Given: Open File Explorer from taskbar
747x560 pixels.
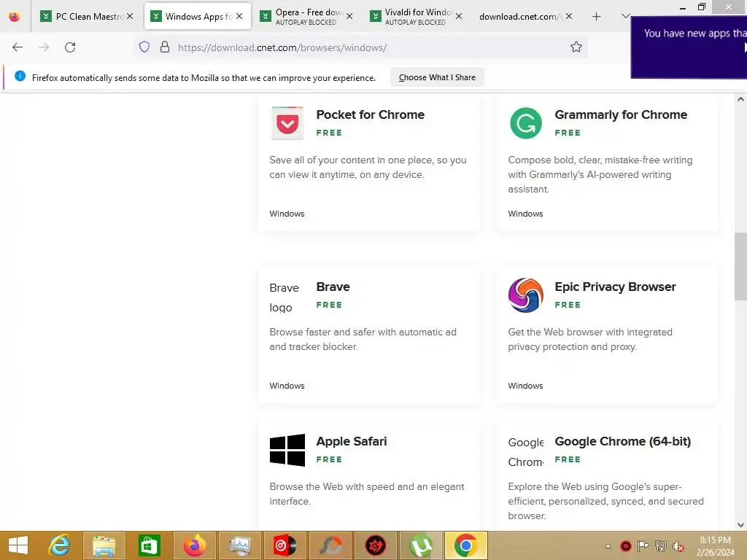Looking at the screenshot, I should click(x=104, y=545).
